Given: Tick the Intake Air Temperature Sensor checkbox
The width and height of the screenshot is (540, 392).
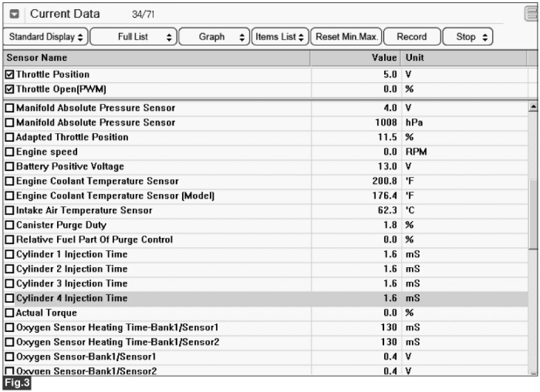Looking at the screenshot, I should pos(10,211).
